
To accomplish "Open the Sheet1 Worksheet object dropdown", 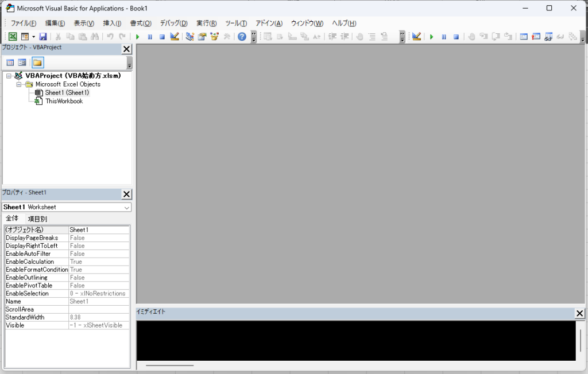I will 125,207.
